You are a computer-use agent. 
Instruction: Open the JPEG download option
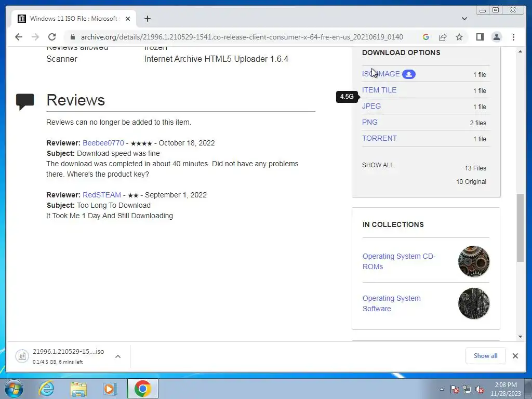coord(371,106)
